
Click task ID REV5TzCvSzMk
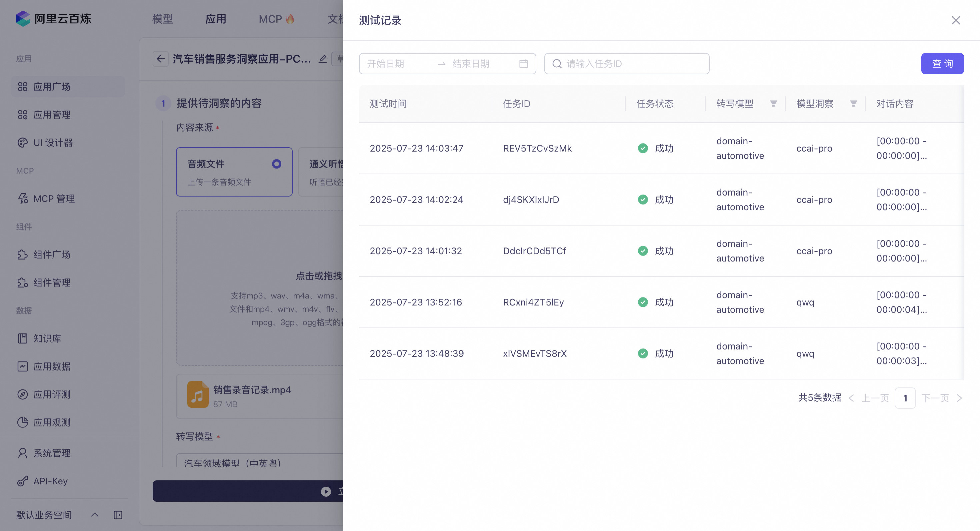tap(537, 148)
